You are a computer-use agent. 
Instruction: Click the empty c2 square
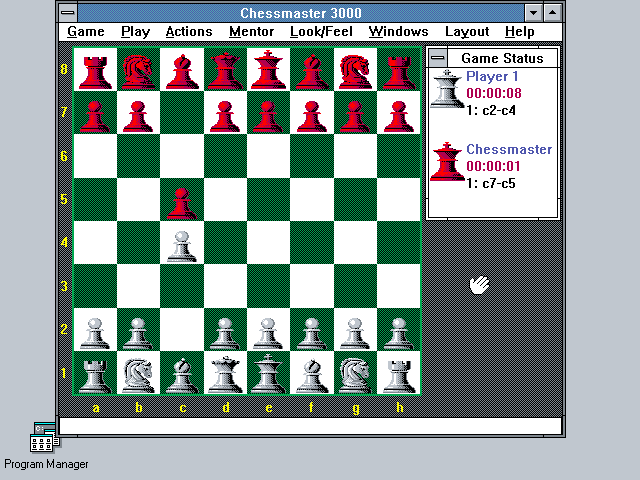point(182,329)
